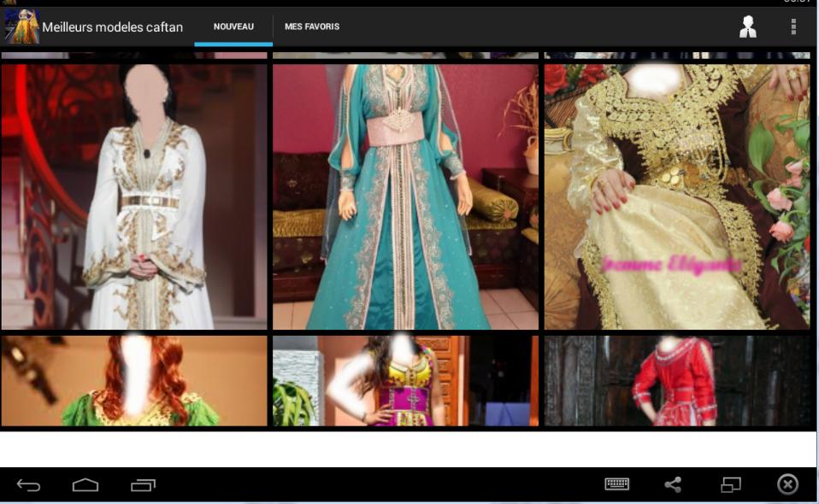Open the turquoise caftan image
The width and height of the screenshot is (819, 504).
(404, 195)
